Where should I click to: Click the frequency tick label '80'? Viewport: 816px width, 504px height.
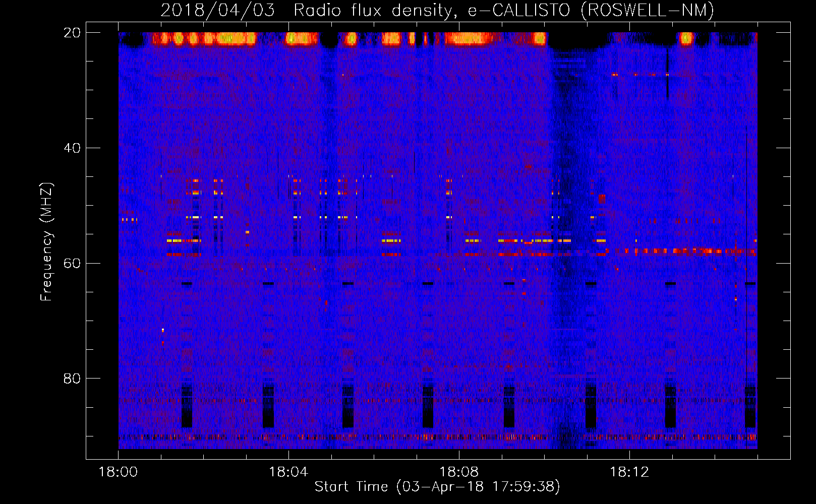click(72, 379)
